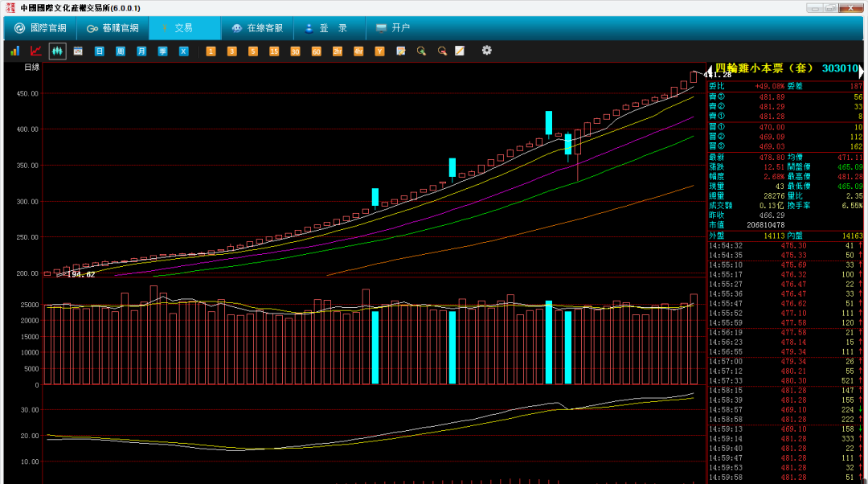The height and width of the screenshot is (484, 868).
Task: Select the 4hr interval button
Action: [x=358, y=51]
